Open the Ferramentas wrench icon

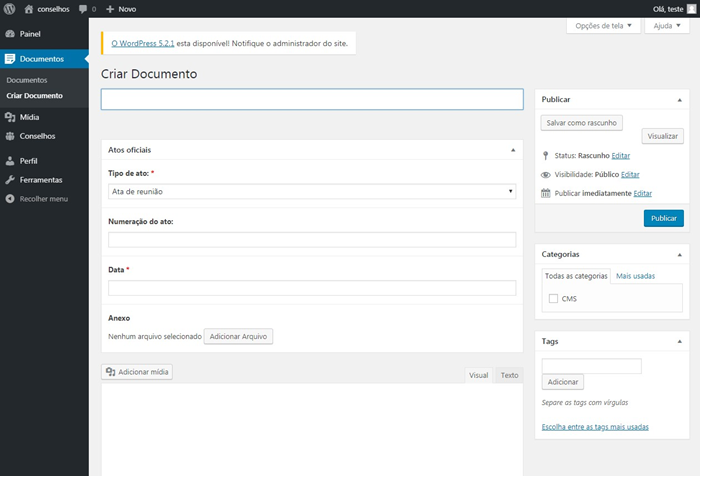(10, 180)
